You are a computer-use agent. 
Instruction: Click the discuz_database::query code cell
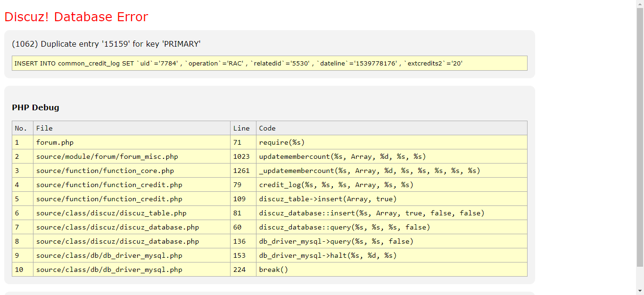(392, 227)
